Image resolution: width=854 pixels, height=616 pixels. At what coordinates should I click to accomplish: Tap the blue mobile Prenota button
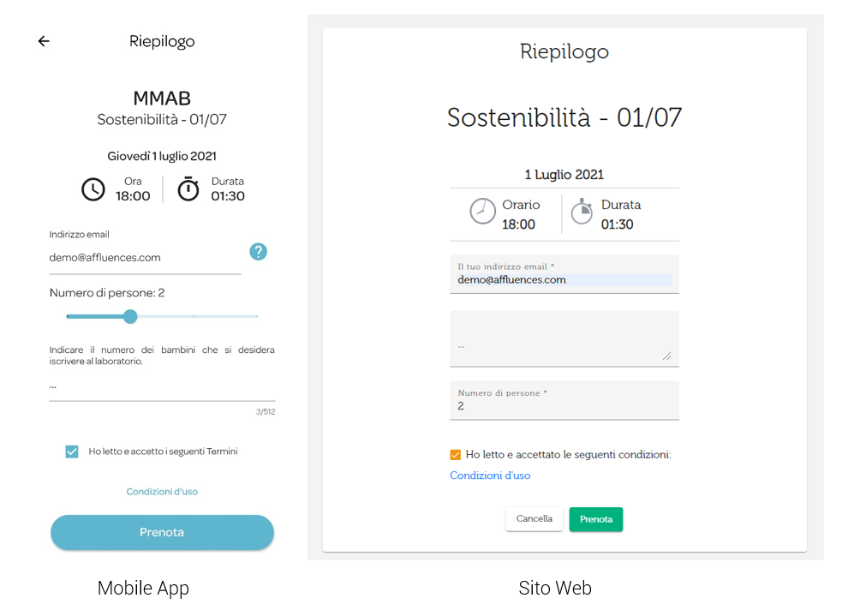(x=162, y=532)
